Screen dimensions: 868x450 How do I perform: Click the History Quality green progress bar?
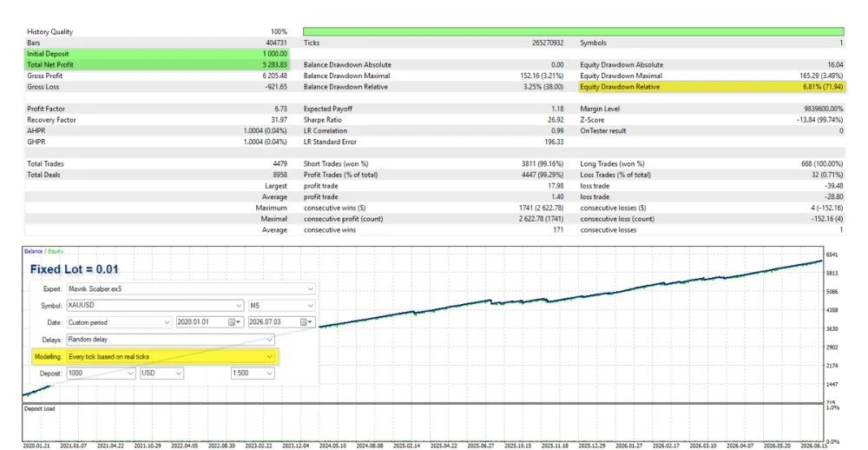pyautogui.click(x=574, y=31)
